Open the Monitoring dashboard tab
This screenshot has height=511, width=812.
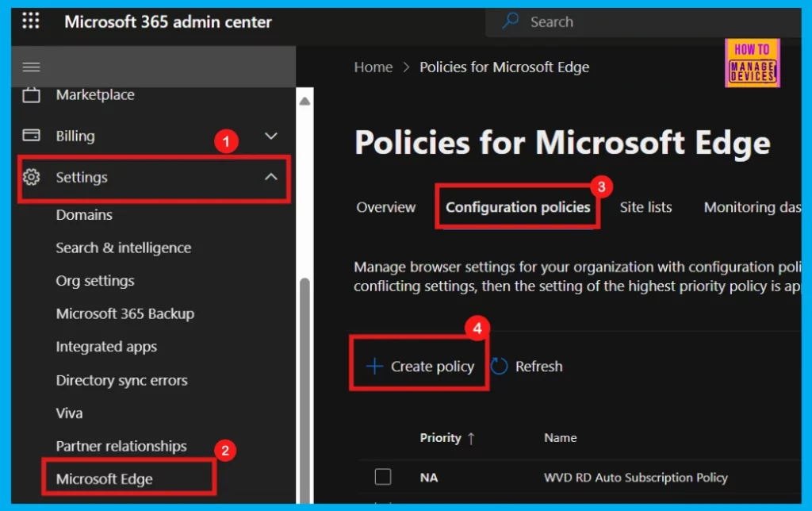click(753, 207)
